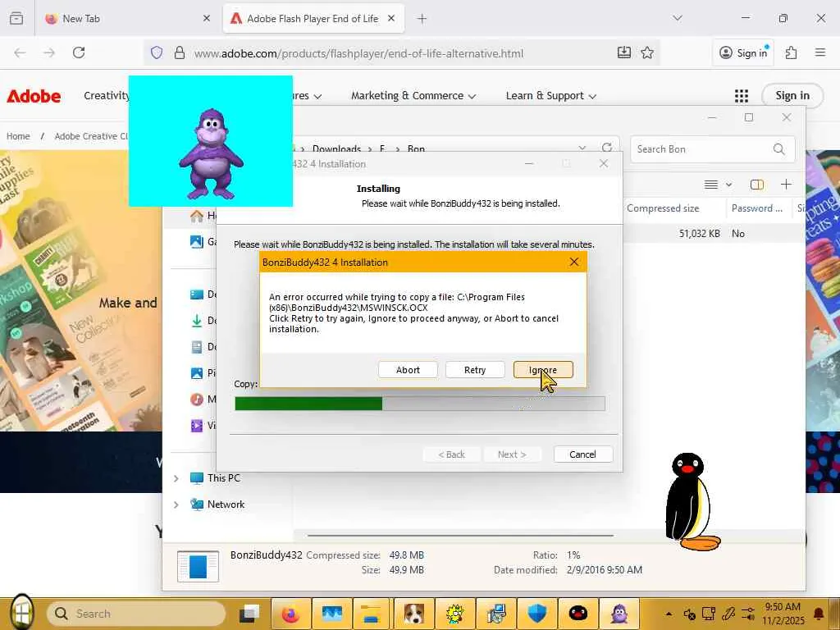Click Downloads in the Explorer path
840x630 pixels.
336,149
